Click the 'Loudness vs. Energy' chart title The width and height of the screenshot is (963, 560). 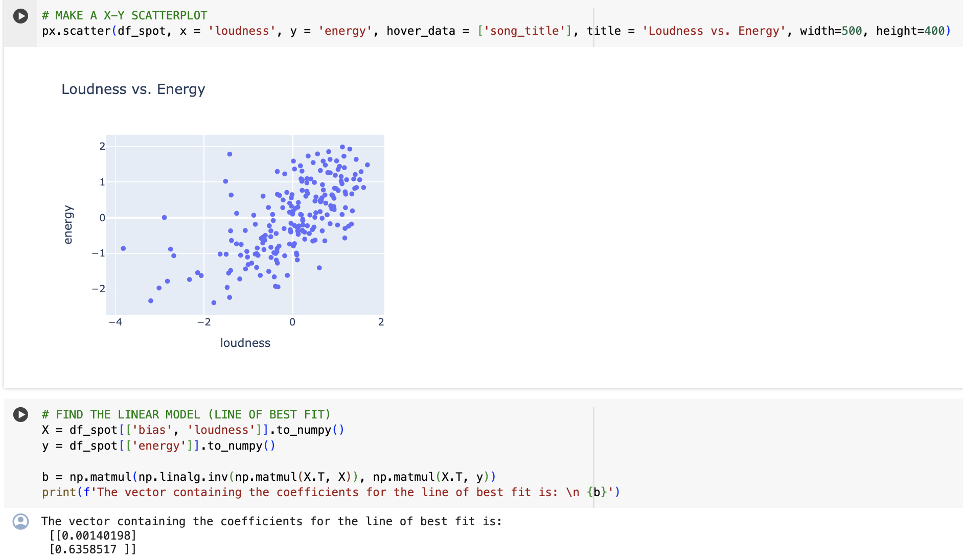133,89
